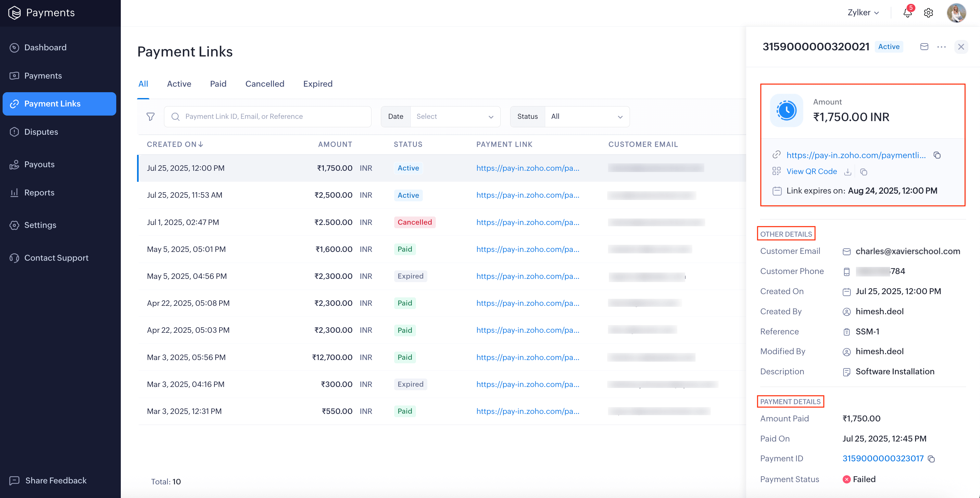Click the filter funnel icon
The width and height of the screenshot is (980, 498).
(x=151, y=117)
